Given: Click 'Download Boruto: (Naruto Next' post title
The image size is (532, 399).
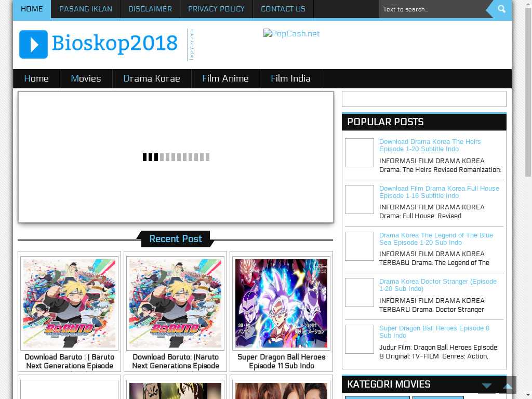Looking at the screenshot, I should [x=176, y=362].
